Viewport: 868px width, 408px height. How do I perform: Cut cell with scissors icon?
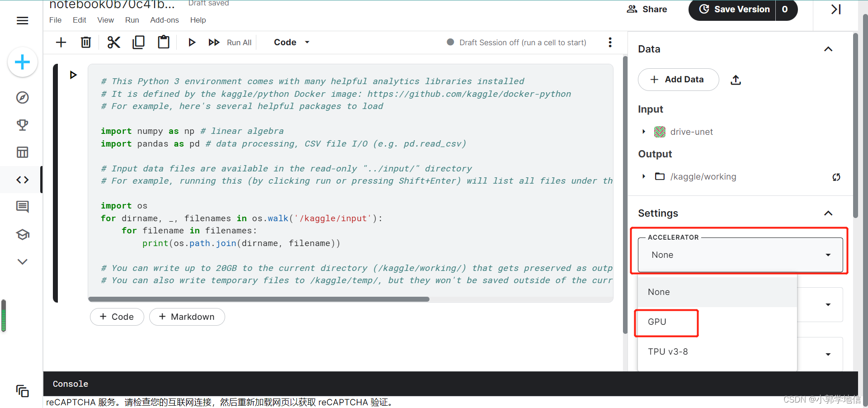coord(113,42)
